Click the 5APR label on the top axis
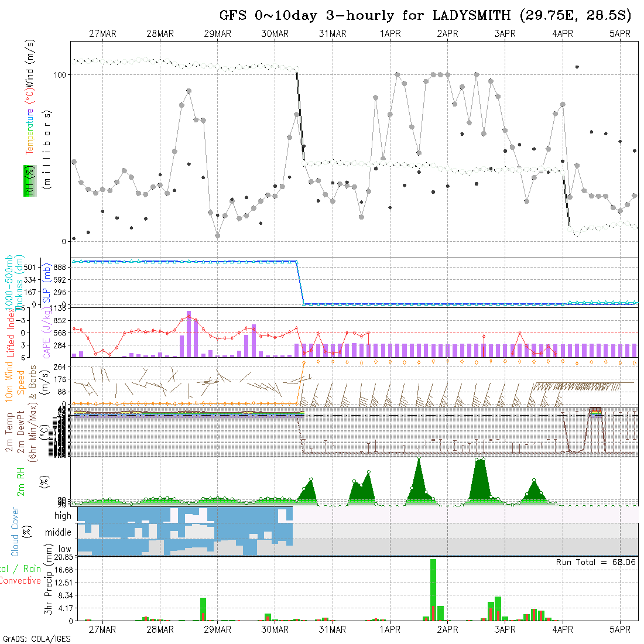 pyautogui.click(x=620, y=34)
